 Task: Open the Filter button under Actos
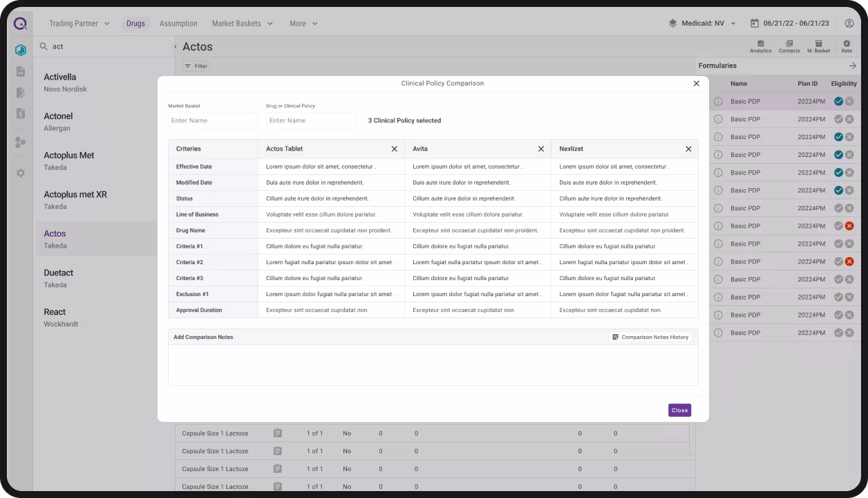point(196,66)
